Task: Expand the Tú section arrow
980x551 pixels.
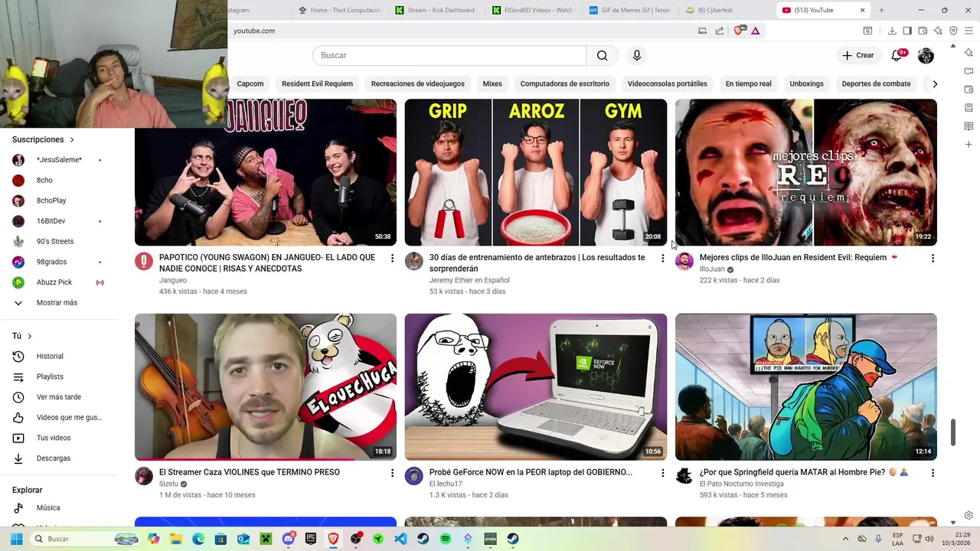Action: click(30, 336)
